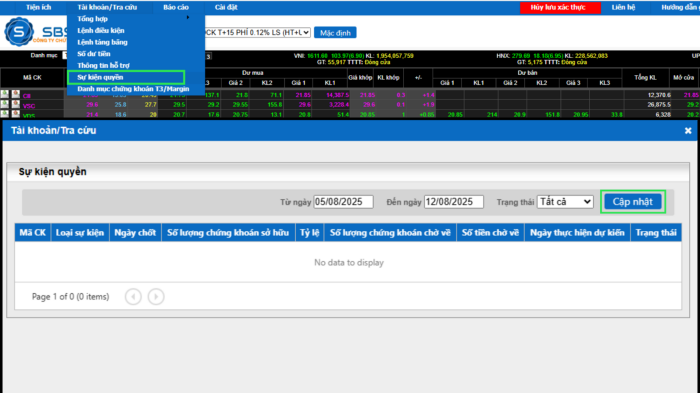The width and height of the screenshot is (700, 393).
Task: Open the Tiện ích menu
Action: pyautogui.click(x=38, y=7)
